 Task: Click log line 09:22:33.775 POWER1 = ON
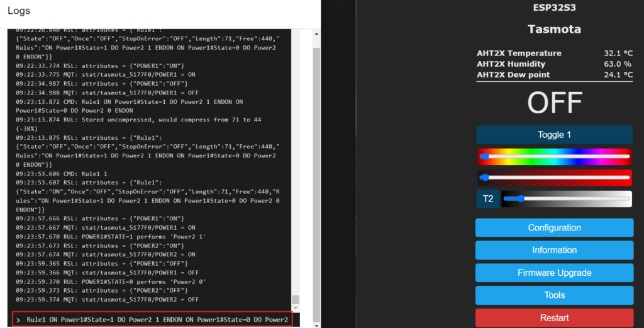(x=106, y=75)
